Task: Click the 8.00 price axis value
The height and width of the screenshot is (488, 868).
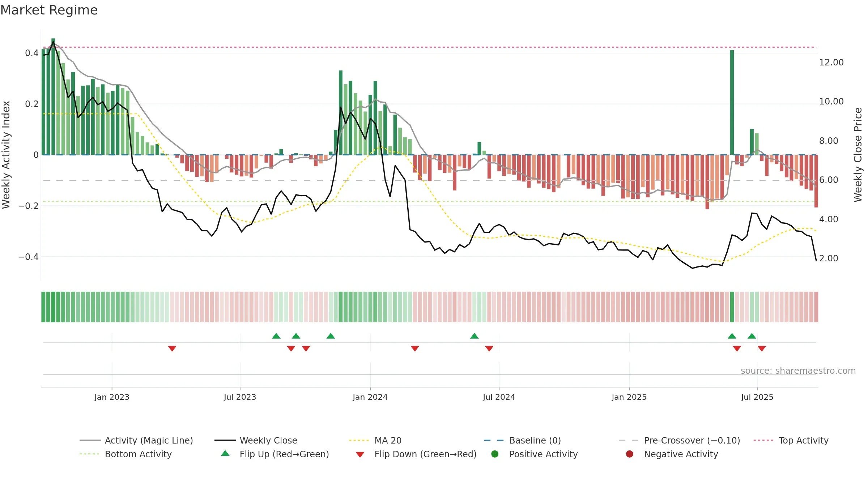Action: (x=829, y=141)
